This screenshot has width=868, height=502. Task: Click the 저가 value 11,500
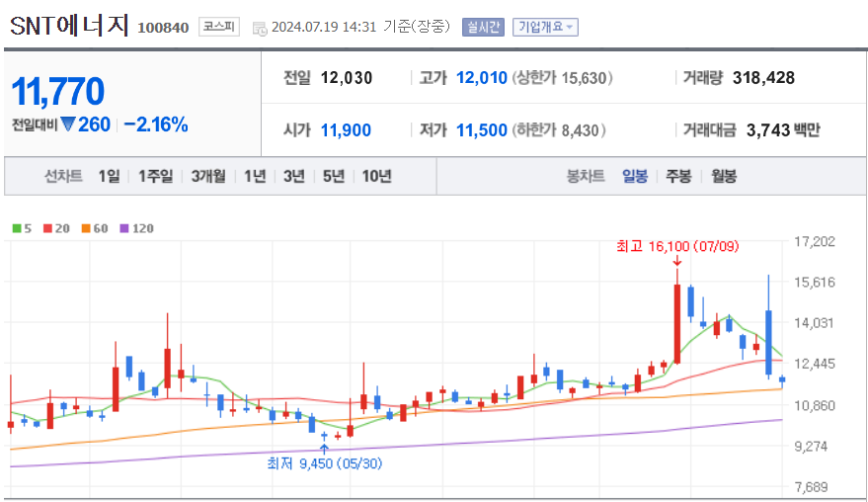click(482, 130)
